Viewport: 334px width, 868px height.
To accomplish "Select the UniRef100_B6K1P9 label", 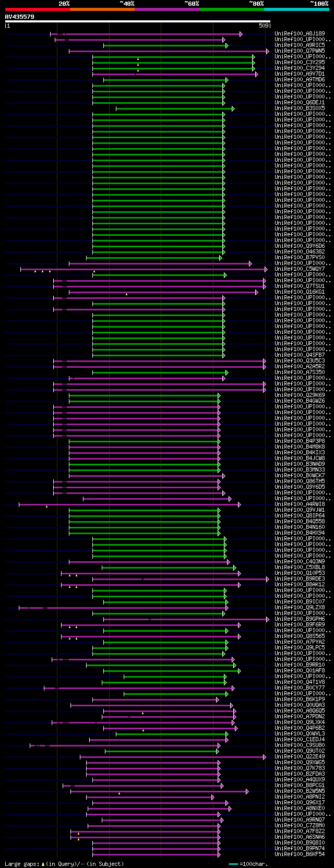I will (300, 700).
